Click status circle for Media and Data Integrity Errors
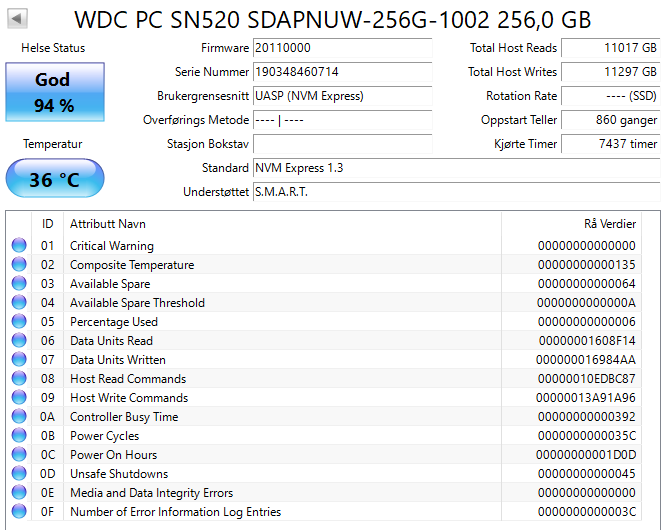 (x=19, y=492)
